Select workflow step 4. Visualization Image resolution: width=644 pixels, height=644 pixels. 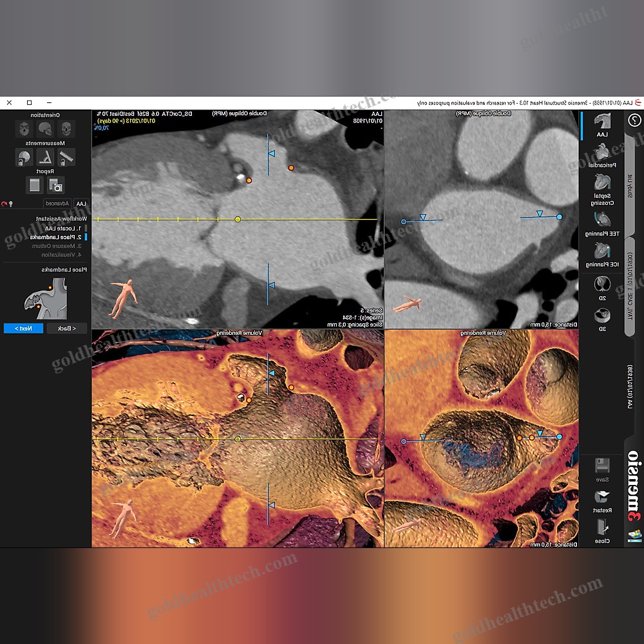[62, 254]
